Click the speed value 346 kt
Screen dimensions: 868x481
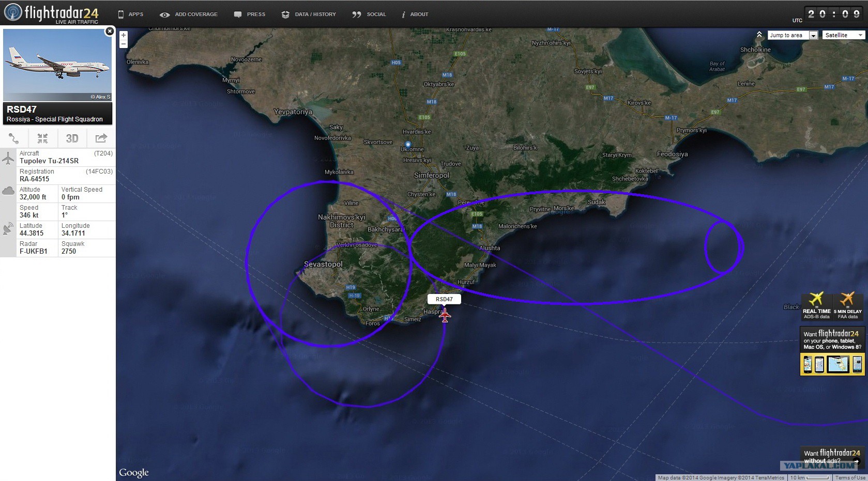coord(29,215)
